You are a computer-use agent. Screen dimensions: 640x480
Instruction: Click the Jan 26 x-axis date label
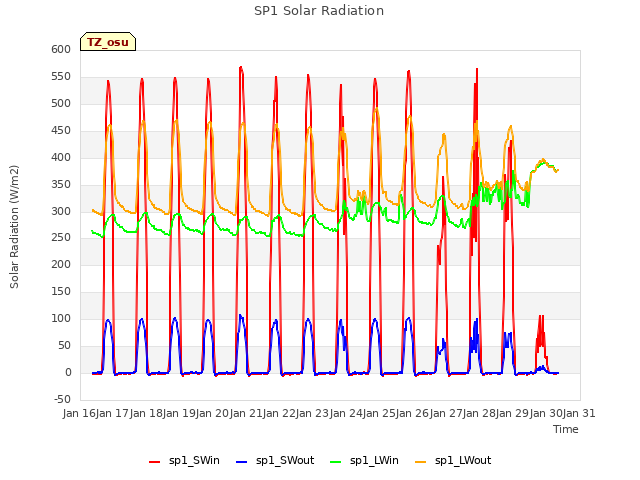pyautogui.click(x=413, y=413)
